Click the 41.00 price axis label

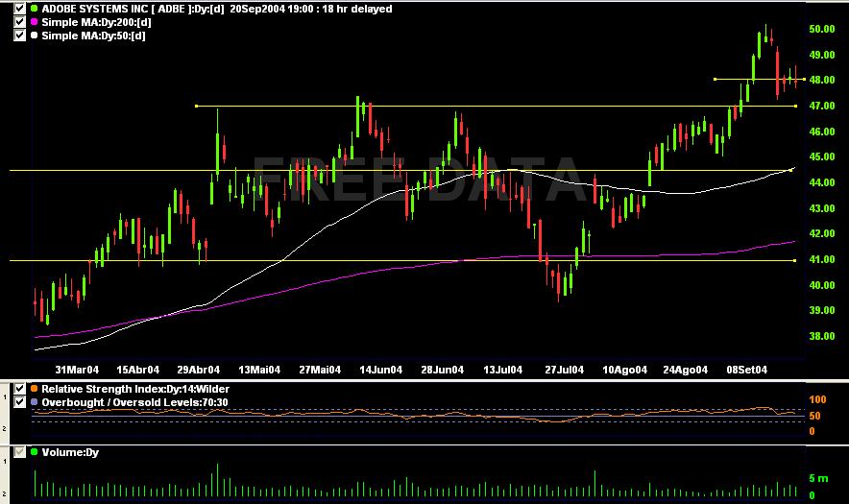822,260
